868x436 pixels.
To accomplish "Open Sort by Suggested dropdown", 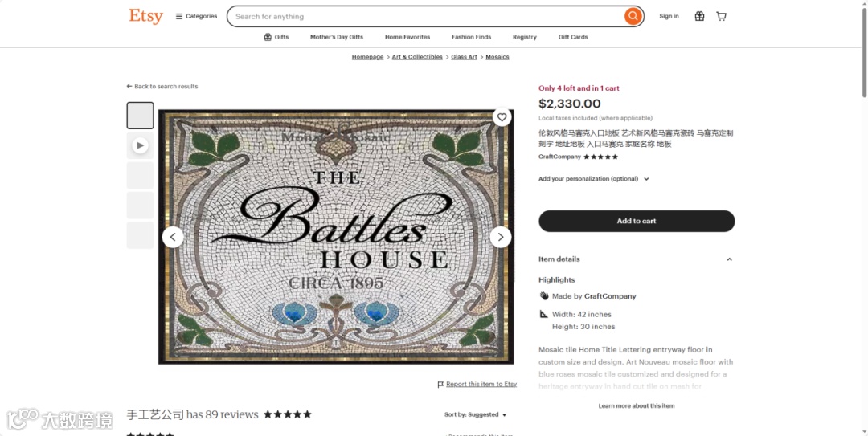I will 476,415.
